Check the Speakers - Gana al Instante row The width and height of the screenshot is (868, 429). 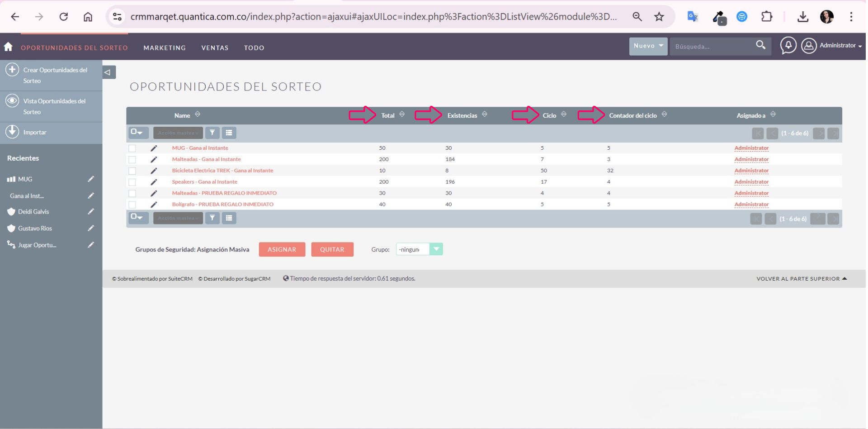[x=132, y=182]
